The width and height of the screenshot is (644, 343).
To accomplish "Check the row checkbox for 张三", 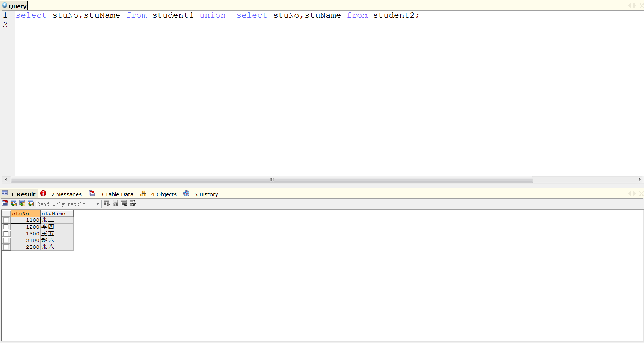I will 6,220.
